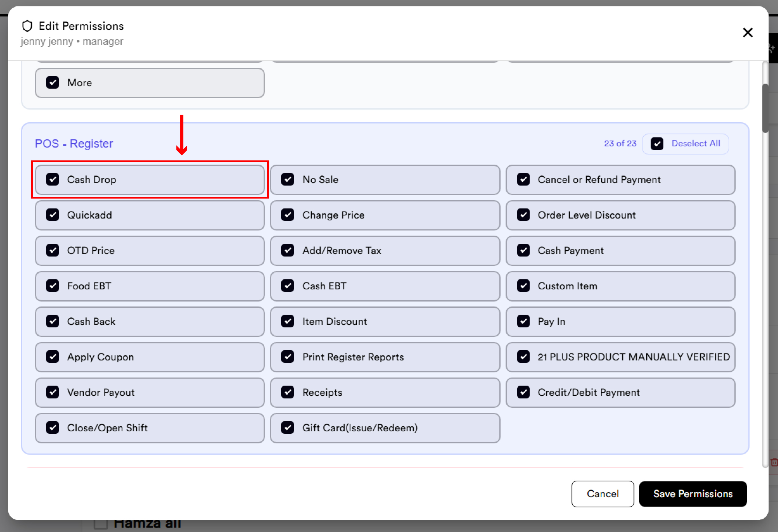Uncheck Add/Remove Tax

click(x=287, y=250)
